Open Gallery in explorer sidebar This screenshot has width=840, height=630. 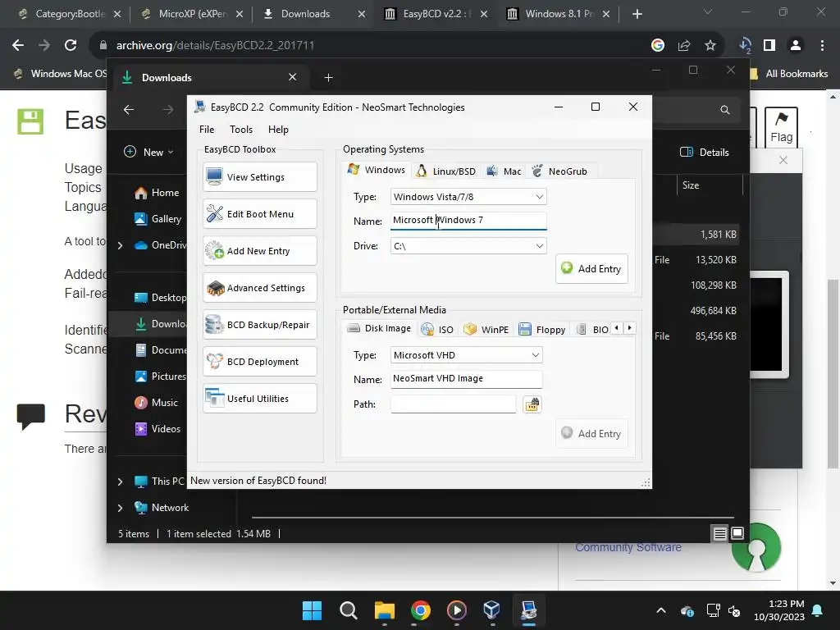pyautogui.click(x=157, y=218)
